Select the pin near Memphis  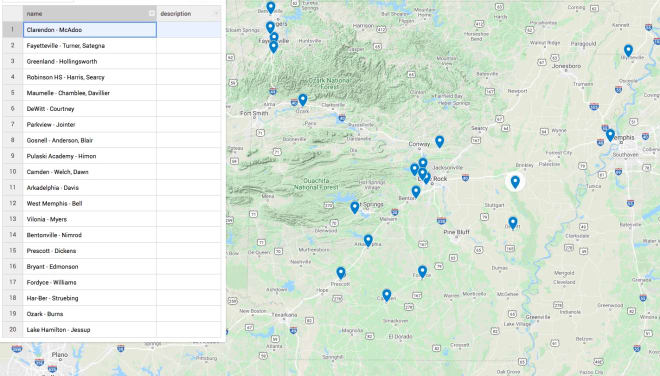[610, 135]
